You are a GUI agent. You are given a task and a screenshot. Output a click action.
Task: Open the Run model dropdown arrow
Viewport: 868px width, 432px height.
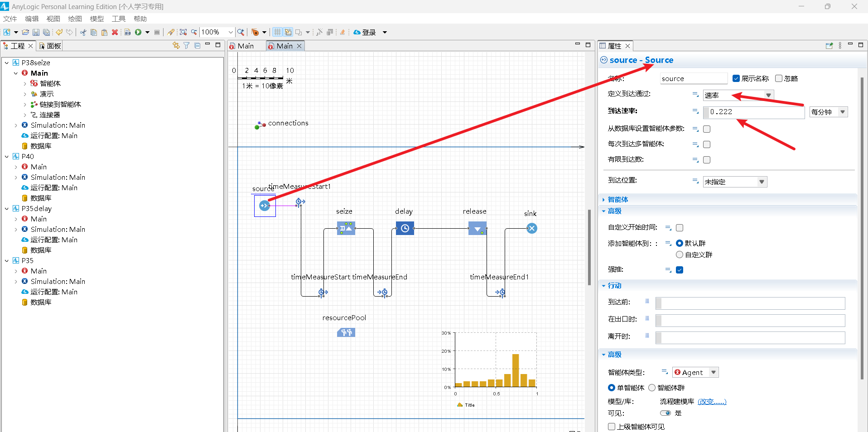coord(147,32)
